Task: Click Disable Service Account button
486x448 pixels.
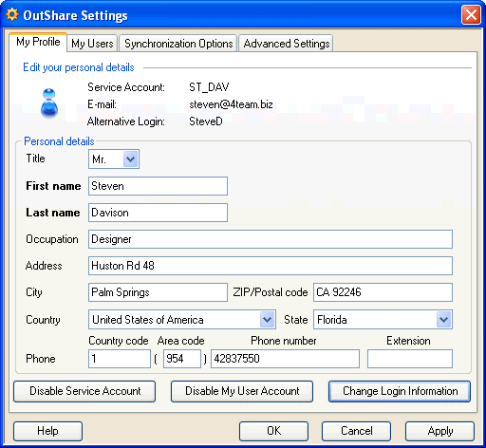Action: pyautogui.click(x=84, y=391)
